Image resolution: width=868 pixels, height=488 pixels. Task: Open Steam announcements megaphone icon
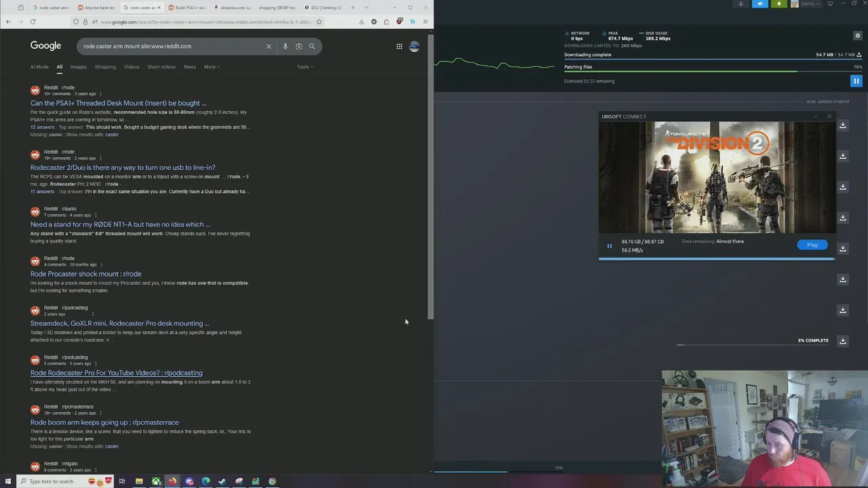(759, 3)
